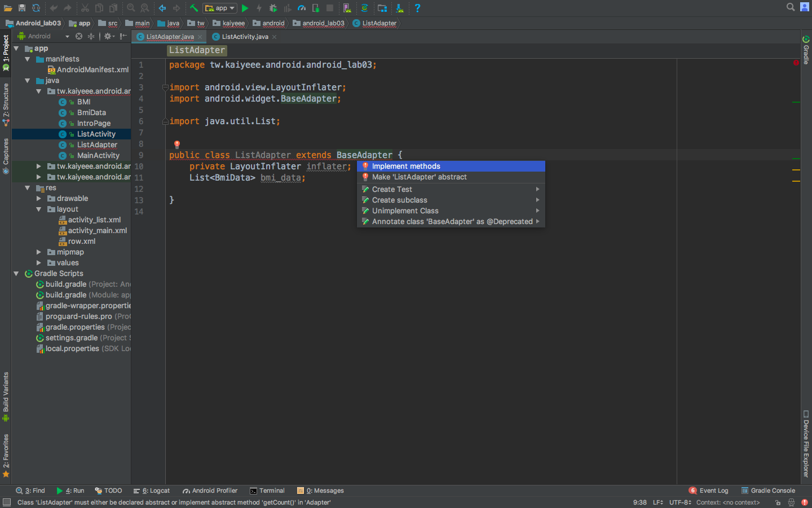The height and width of the screenshot is (508, 812).
Task: Click the red error bulb in editor gutter
Action: point(177,144)
